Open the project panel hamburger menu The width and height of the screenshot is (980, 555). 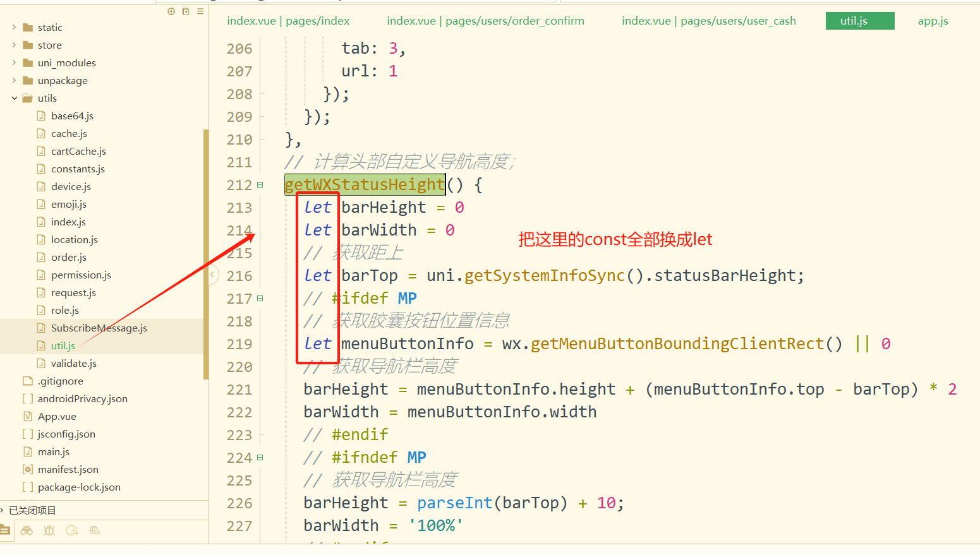[x=200, y=11]
